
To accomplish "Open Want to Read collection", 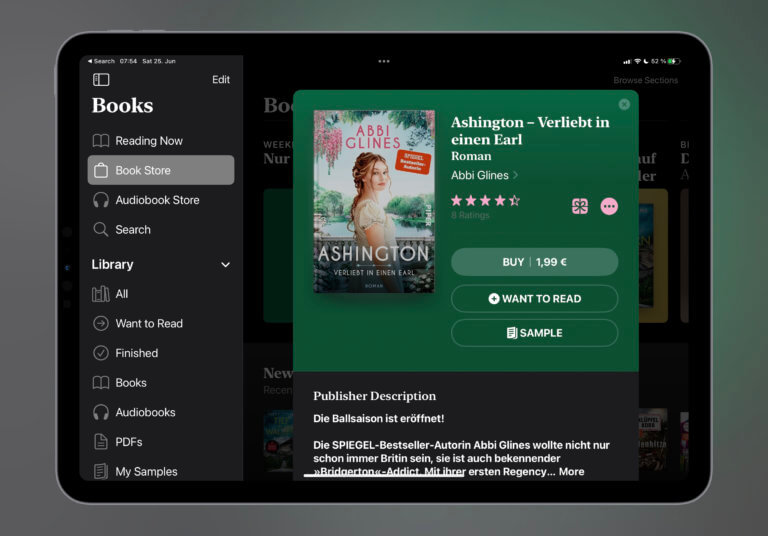I will (161, 323).
